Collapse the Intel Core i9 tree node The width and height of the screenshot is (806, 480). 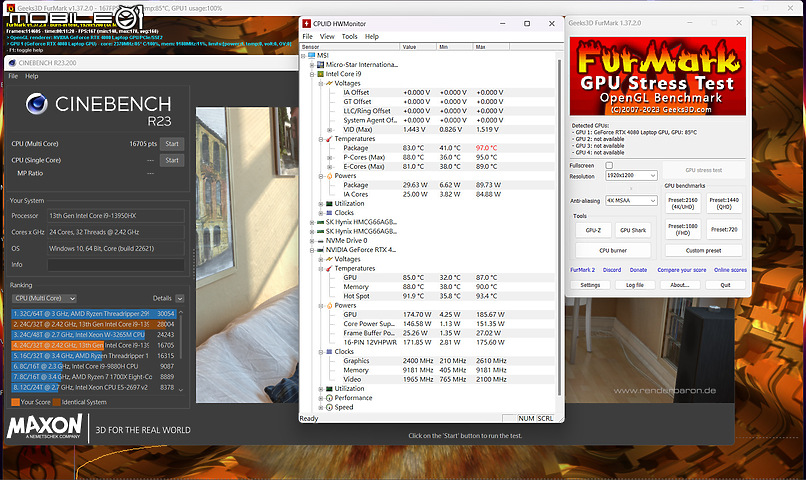pos(312,74)
